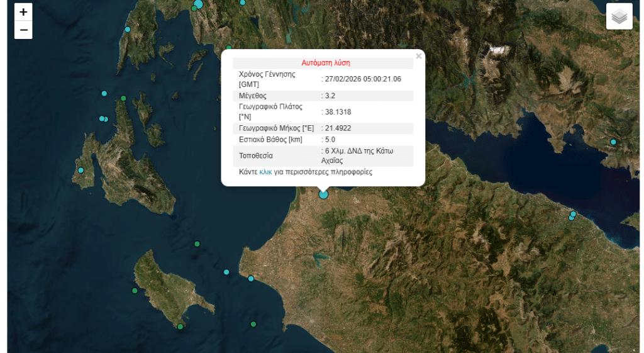Click the magnitude value 3.2
644x353 pixels.
click(330, 96)
